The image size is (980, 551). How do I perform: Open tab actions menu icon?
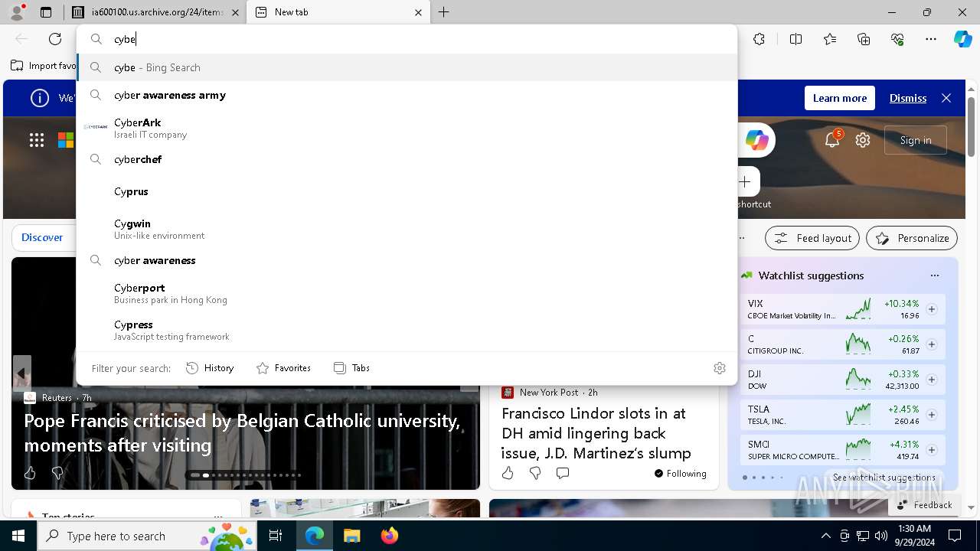click(x=46, y=12)
